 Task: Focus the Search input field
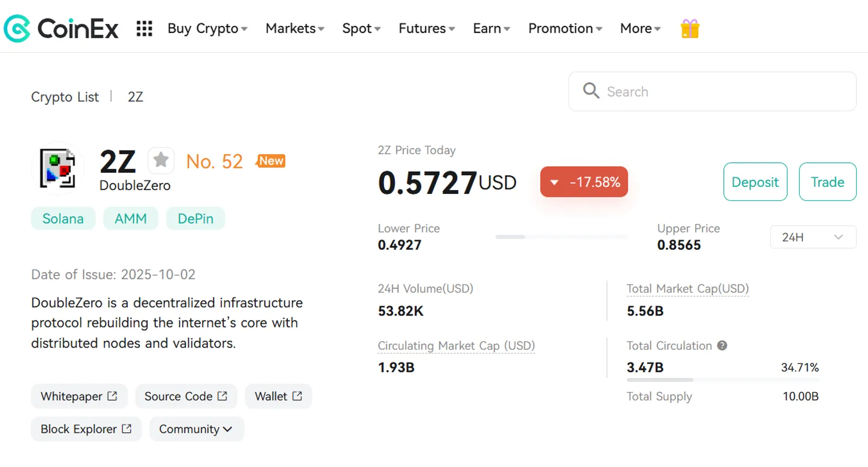[712, 91]
